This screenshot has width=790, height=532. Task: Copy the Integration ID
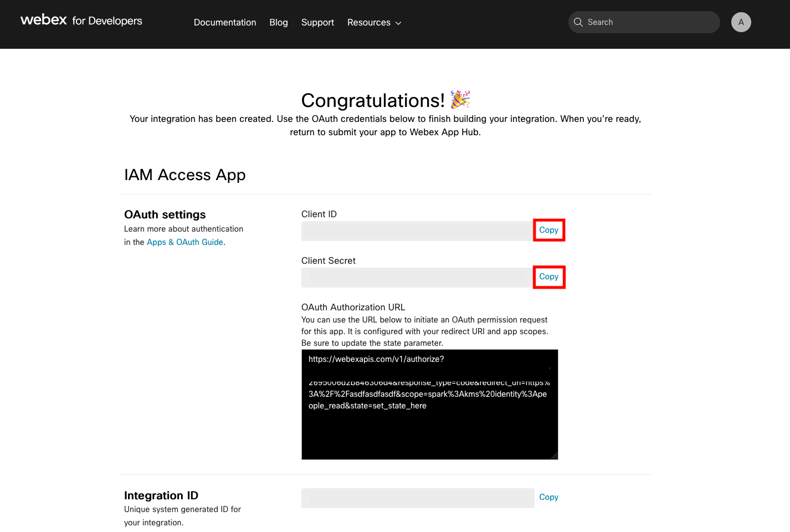[548, 497]
